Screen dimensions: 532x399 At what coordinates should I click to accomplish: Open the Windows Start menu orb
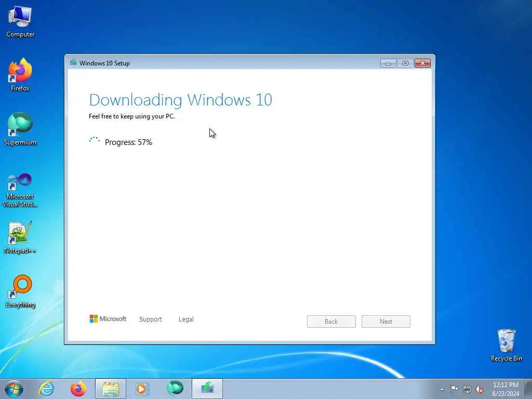14,389
